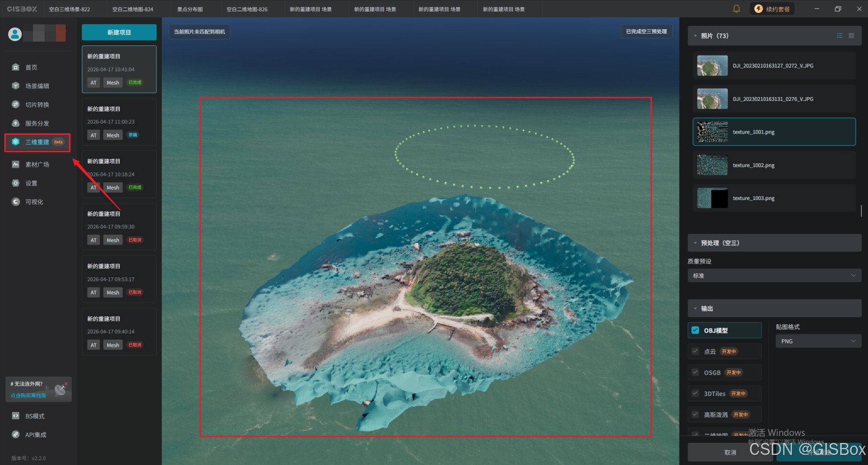This screenshot has height=465, width=868.
Task: Click the GISBOX logo
Action: click(x=22, y=9)
